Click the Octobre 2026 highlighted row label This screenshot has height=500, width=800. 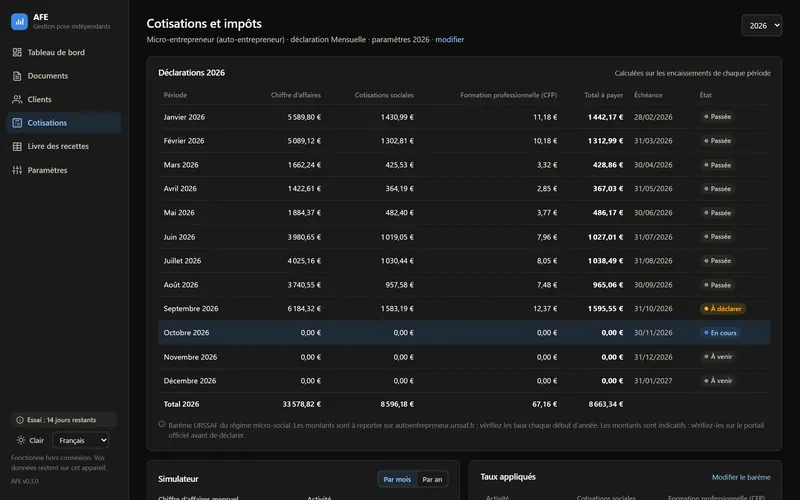[x=186, y=333]
